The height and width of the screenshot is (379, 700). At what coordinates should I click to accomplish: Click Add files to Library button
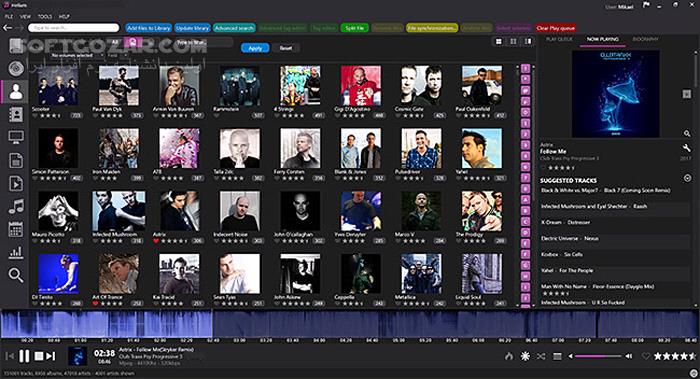point(149,28)
